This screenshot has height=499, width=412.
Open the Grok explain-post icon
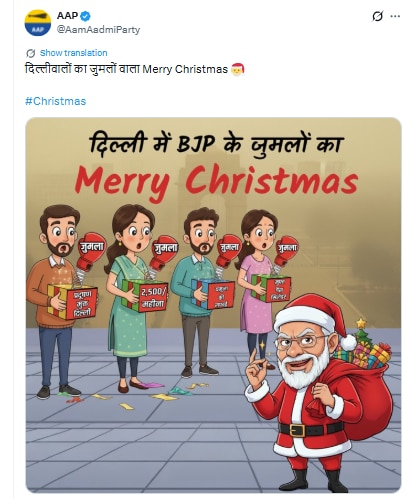(x=377, y=16)
